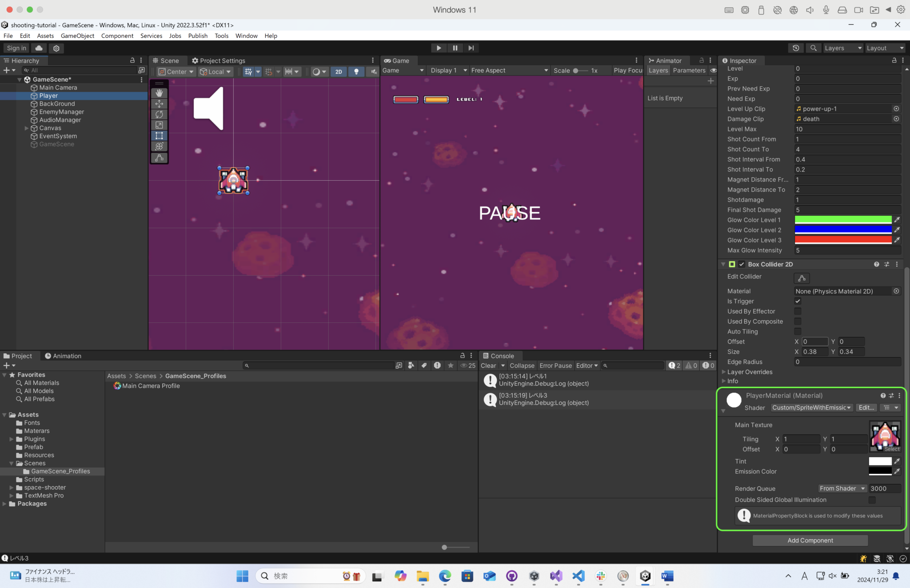Image resolution: width=910 pixels, height=588 pixels.
Task: Select the Hand tool in Scene view
Action: [x=159, y=93]
